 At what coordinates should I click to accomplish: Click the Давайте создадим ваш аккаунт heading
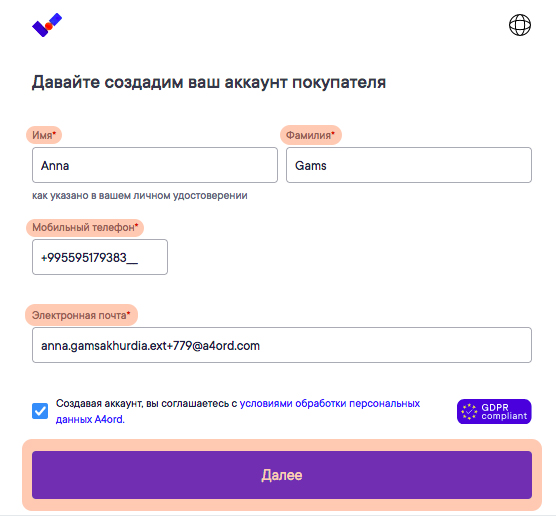[x=209, y=82]
